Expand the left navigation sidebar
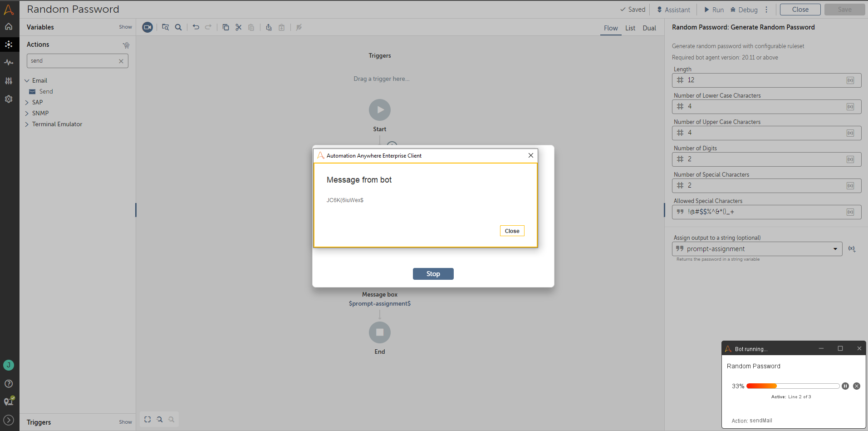The image size is (868, 431). [x=9, y=420]
